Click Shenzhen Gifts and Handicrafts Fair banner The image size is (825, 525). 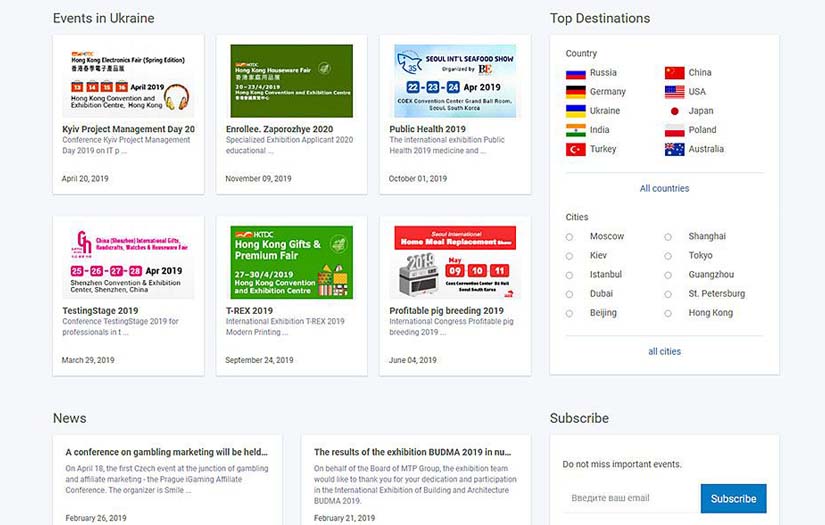coord(128,262)
